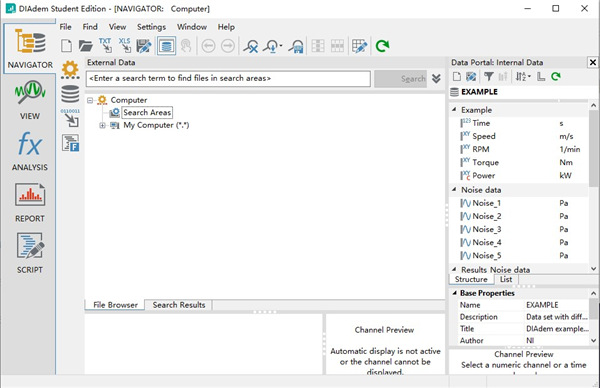This screenshot has height=388, width=600.
Task: Click the New file toolbar icon
Action: 67,46
